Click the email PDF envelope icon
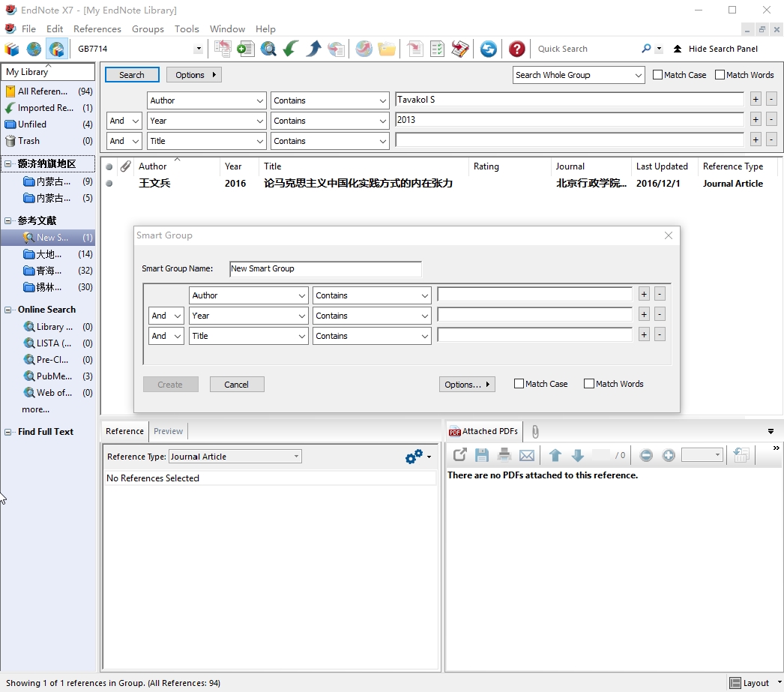 527,455
